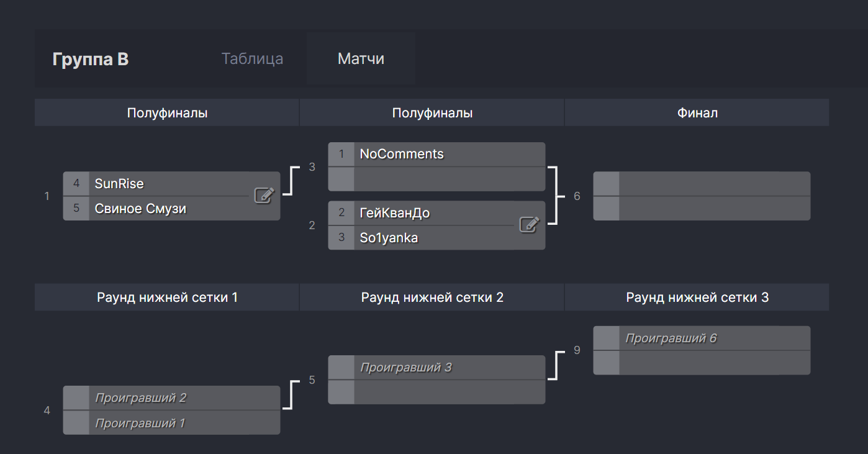This screenshot has width=868, height=454.
Task: Edit the ГейКванДо vs So1yanka match
Action: [529, 225]
